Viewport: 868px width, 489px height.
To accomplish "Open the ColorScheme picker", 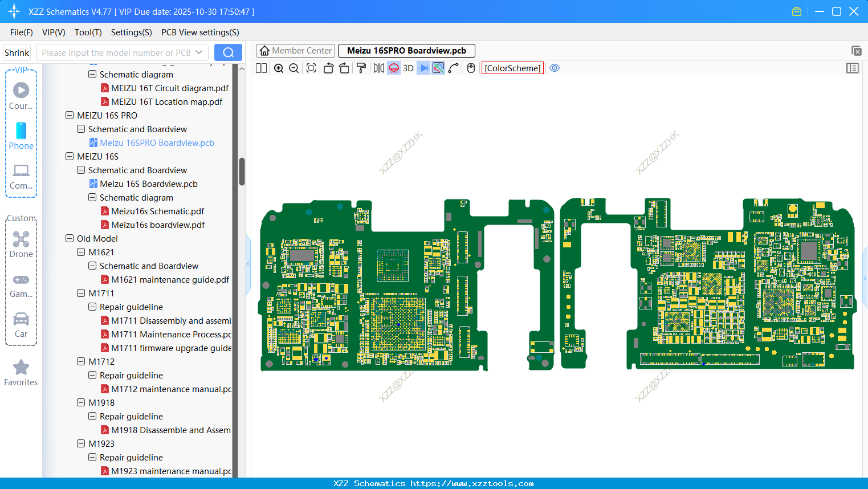I will (x=512, y=68).
